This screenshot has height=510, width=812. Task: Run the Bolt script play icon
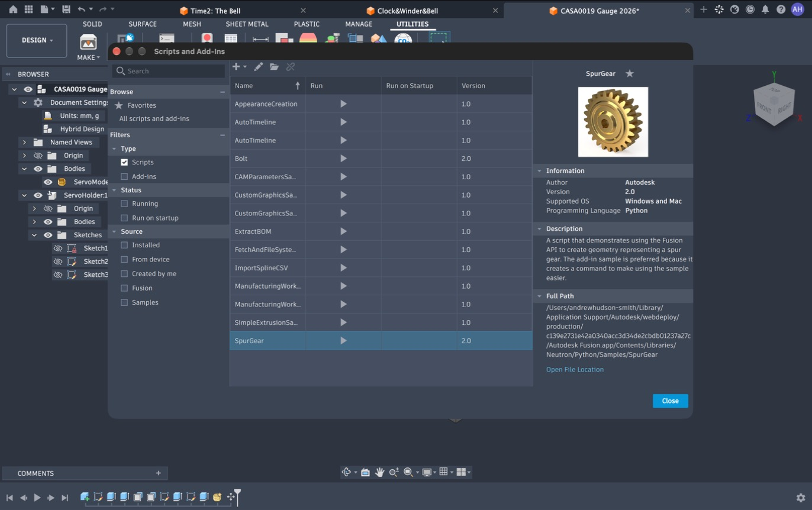click(x=343, y=159)
